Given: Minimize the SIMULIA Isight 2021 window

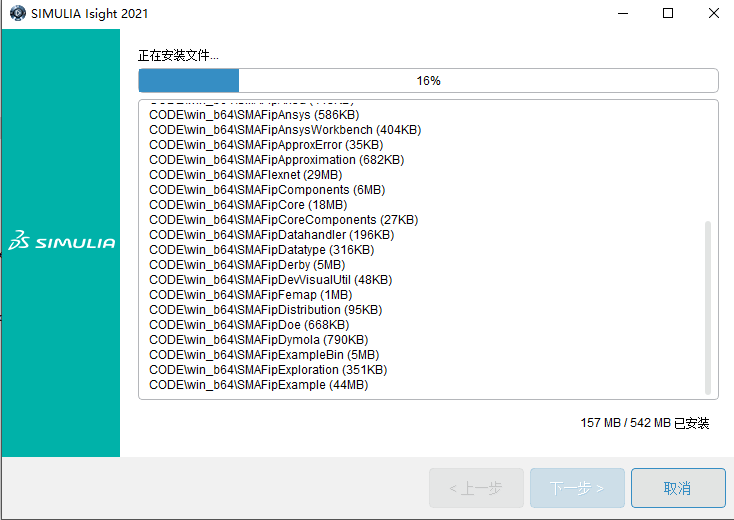Looking at the screenshot, I should pos(623,14).
